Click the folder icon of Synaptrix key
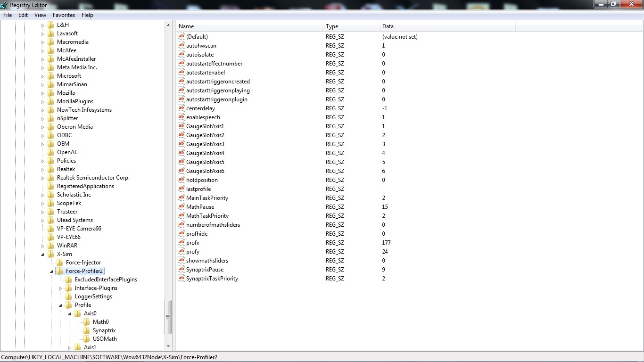 tap(87, 330)
